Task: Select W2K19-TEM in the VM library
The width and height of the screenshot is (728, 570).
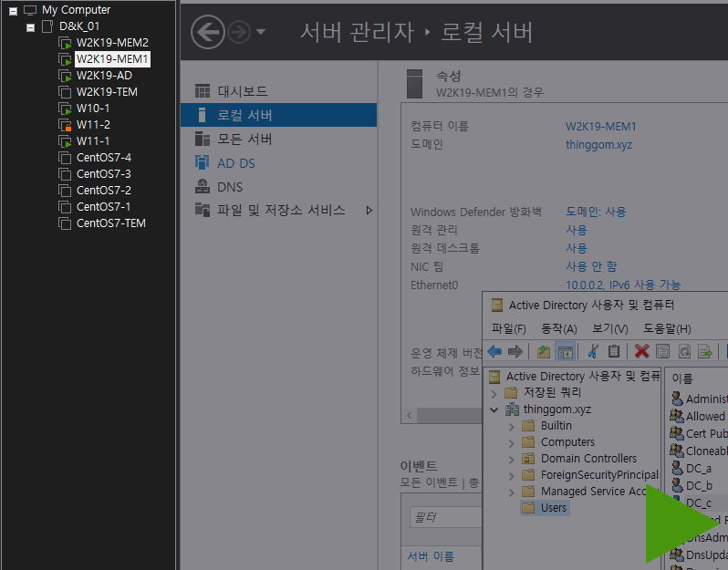Action: pos(107,92)
